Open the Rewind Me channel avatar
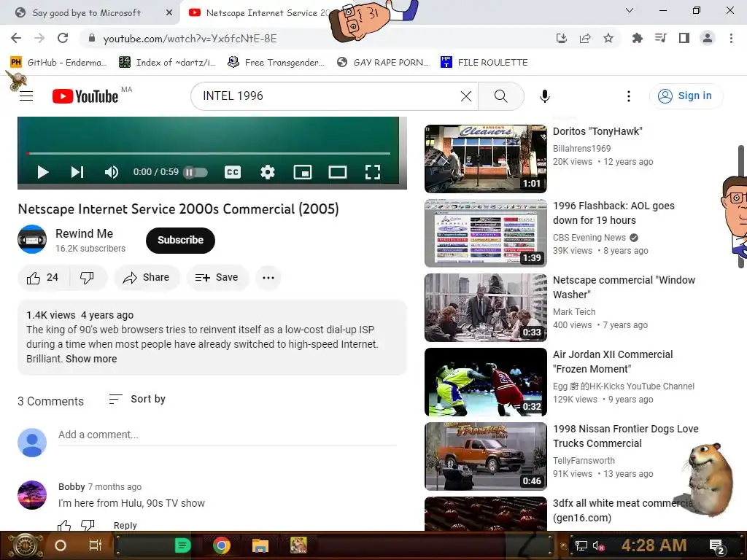 click(32, 239)
